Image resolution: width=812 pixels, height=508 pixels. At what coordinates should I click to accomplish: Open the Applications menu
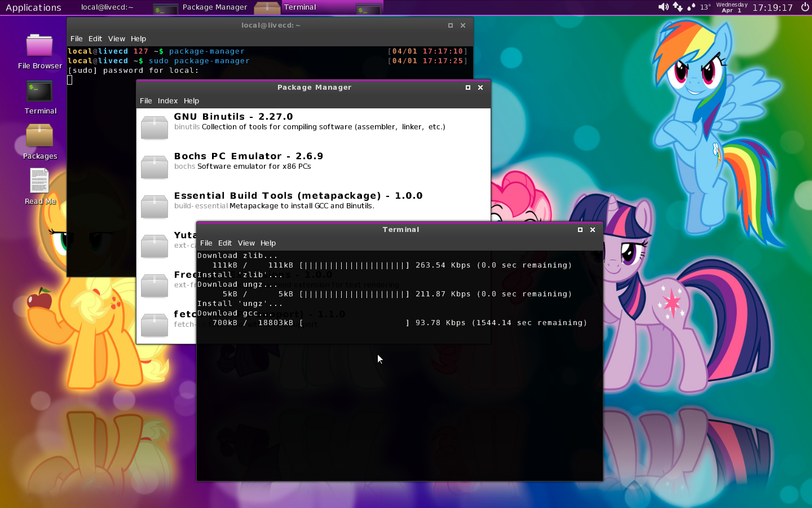pos(33,7)
